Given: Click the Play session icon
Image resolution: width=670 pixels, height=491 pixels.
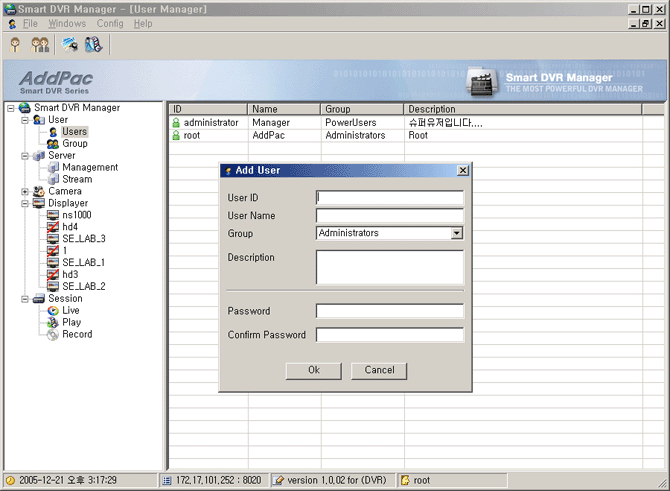Looking at the screenshot, I should (x=53, y=322).
